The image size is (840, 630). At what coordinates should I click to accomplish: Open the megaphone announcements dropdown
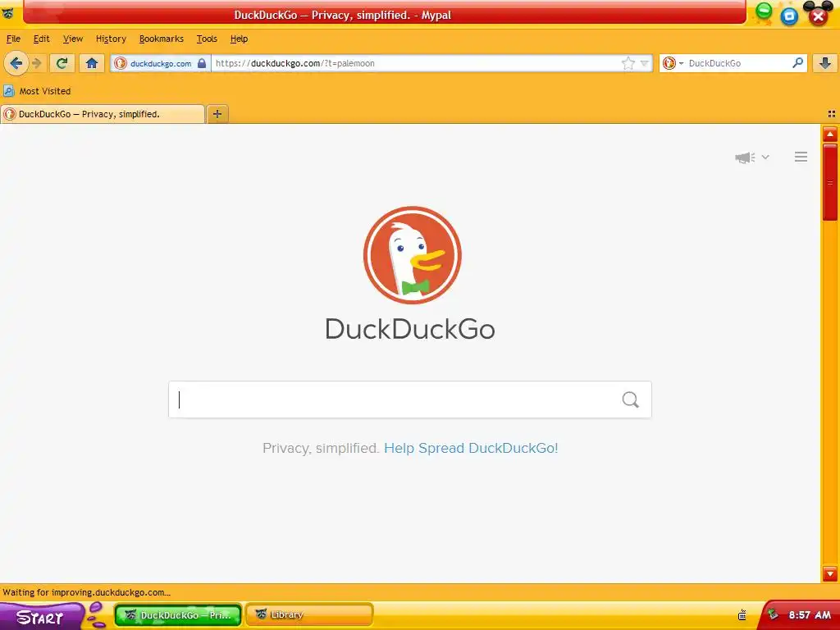pyautogui.click(x=752, y=157)
